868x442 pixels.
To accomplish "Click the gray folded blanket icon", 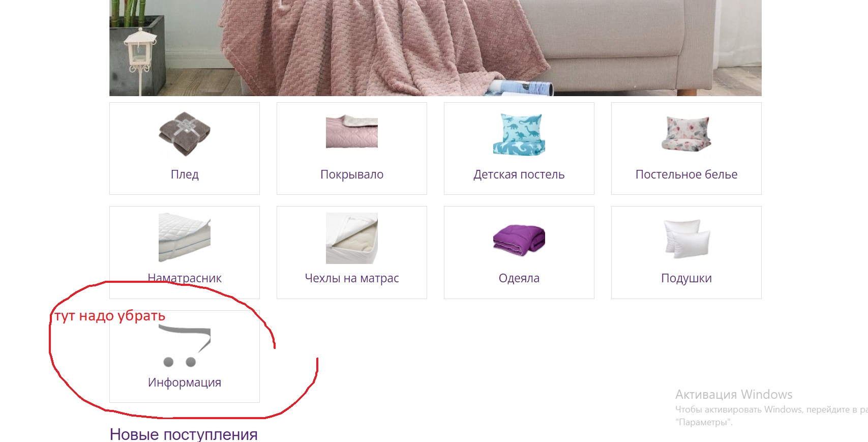I will pyautogui.click(x=185, y=134).
